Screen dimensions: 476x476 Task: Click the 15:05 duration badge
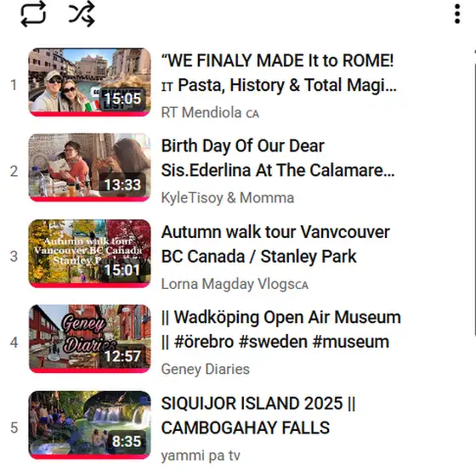pyautogui.click(x=122, y=99)
